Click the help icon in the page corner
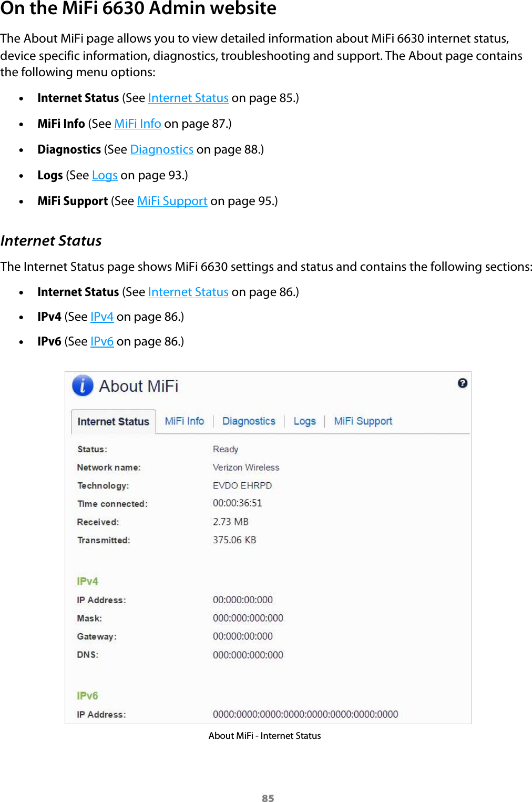Image resolution: width=532 pixels, height=802 pixels. point(463,382)
